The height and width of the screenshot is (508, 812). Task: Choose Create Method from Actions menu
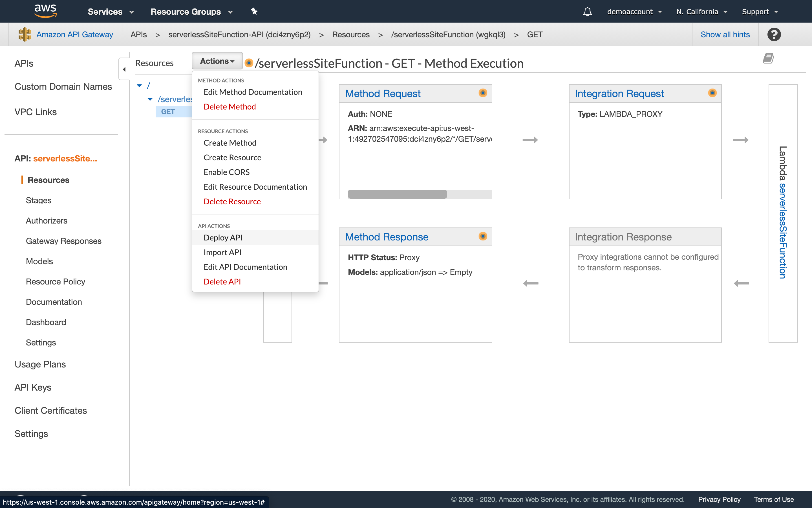pyautogui.click(x=230, y=143)
